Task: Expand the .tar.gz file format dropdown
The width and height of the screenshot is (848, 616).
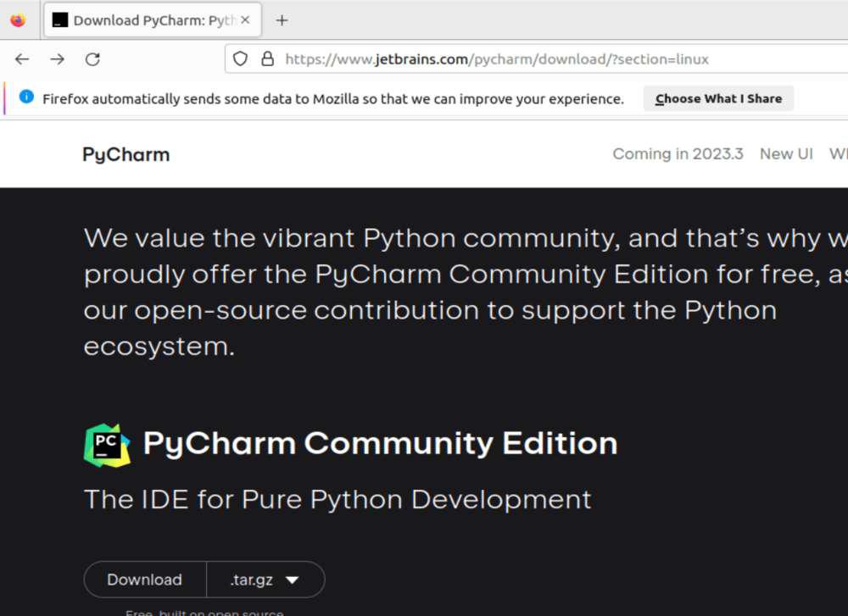Action: (265, 580)
